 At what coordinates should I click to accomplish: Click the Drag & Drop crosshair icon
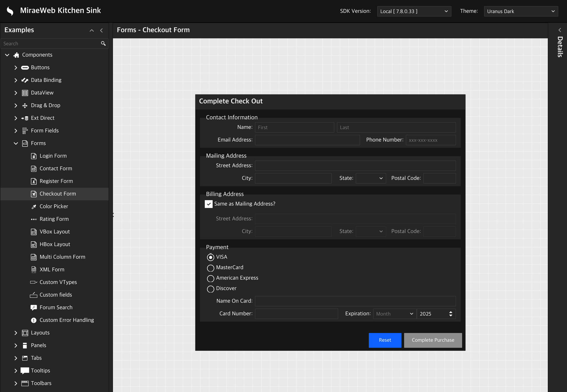(x=25, y=105)
